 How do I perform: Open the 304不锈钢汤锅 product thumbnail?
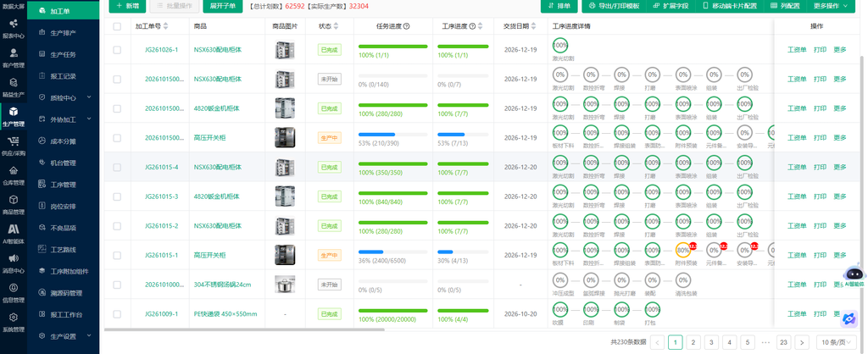pyautogui.click(x=285, y=285)
